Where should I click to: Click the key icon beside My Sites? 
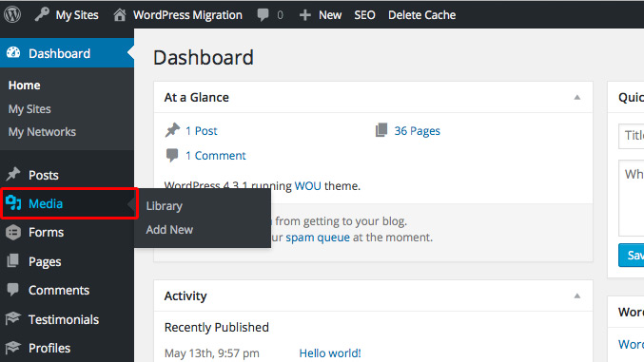(x=42, y=14)
